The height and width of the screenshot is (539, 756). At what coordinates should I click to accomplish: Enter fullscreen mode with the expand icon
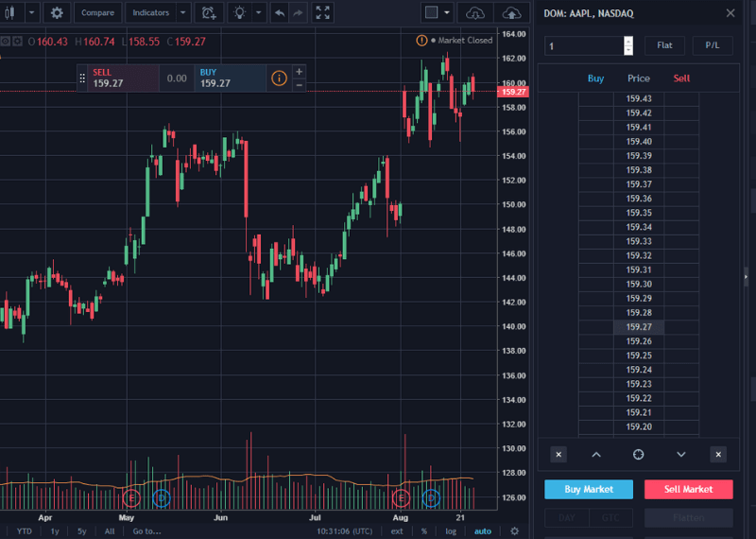pyautogui.click(x=323, y=13)
